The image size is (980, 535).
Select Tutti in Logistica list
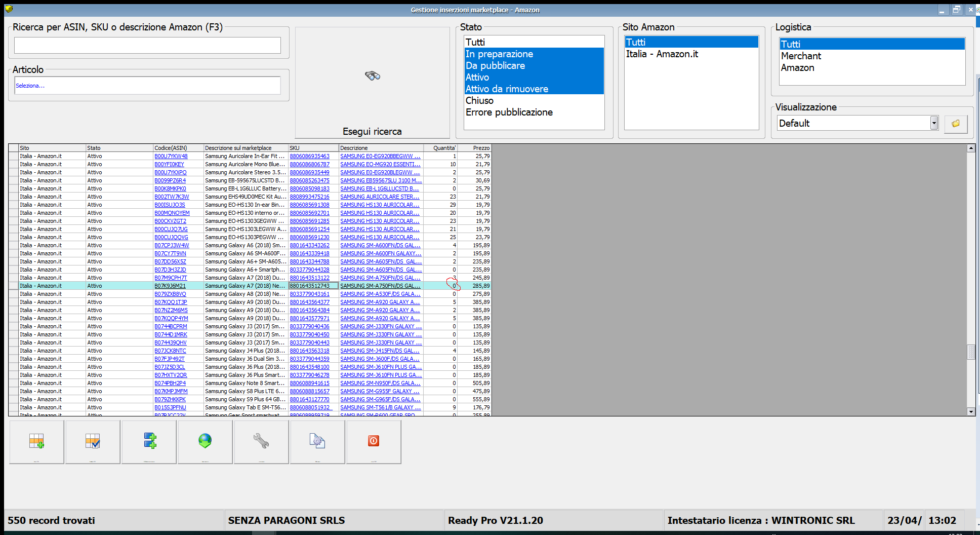872,44
